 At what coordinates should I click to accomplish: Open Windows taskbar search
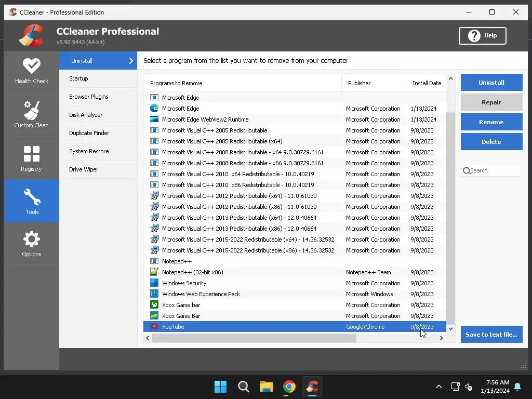pos(243,387)
